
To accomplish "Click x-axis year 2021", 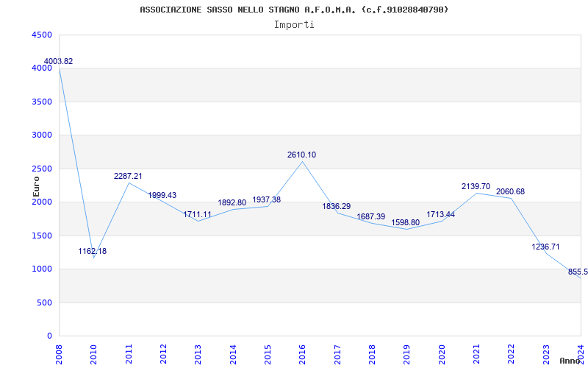I will click(476, 354).
